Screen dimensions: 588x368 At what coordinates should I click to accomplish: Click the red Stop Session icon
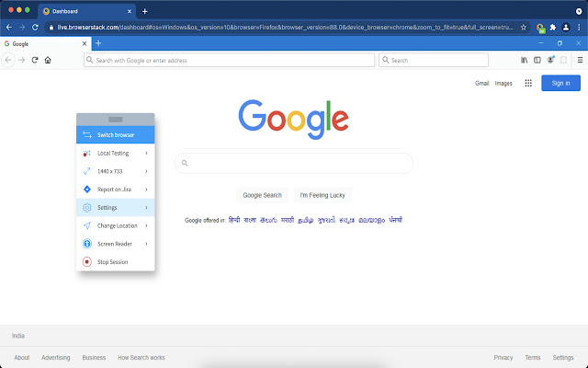coord(87,261)
